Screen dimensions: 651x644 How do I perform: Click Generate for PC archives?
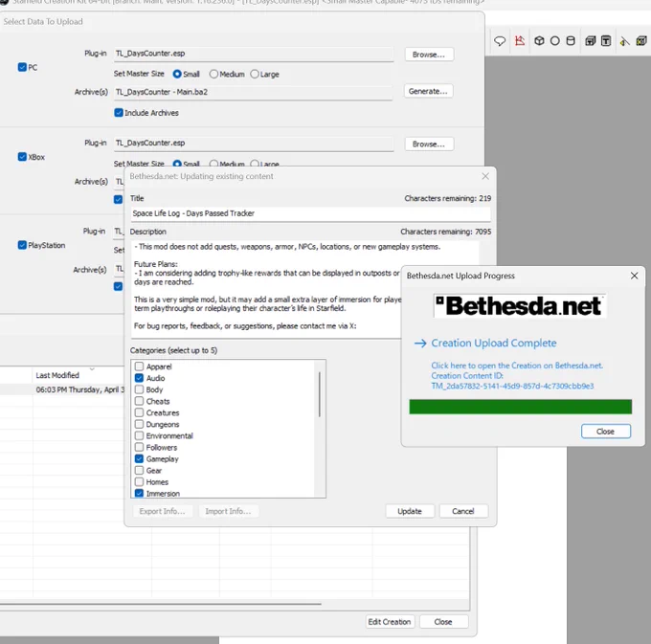(428, 91)
